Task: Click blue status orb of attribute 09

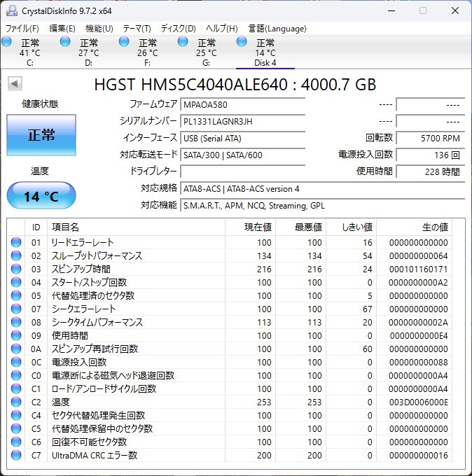Action: (x=16, y=335)
